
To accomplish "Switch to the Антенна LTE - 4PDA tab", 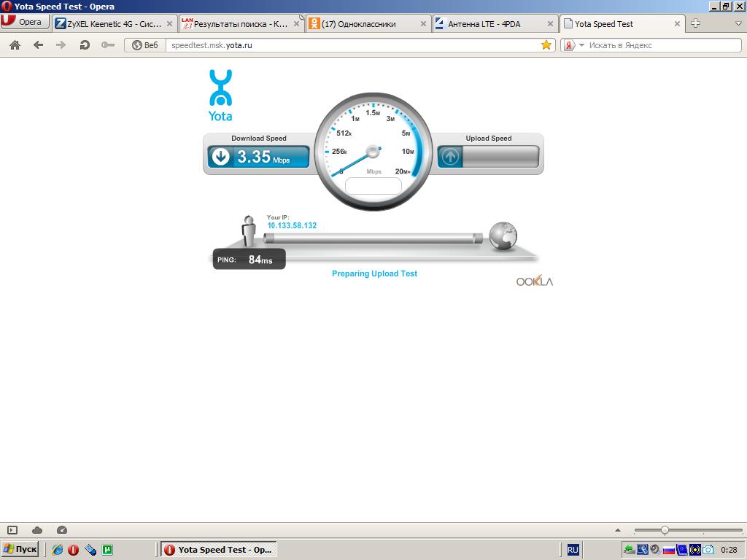I will pyautogui.click(x=495, y=24).
